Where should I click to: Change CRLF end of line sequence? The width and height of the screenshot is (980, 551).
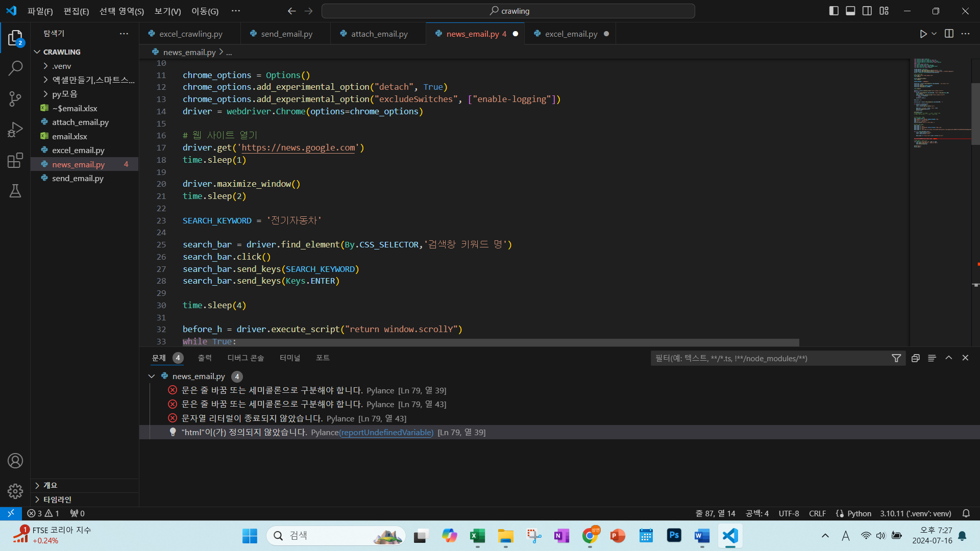[x=817, y=513]
